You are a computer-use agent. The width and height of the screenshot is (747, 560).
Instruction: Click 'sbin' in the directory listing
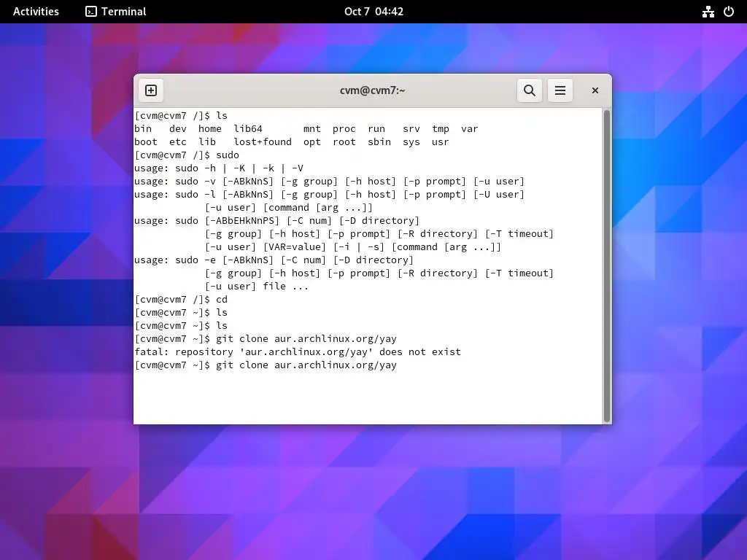[379, 142]
